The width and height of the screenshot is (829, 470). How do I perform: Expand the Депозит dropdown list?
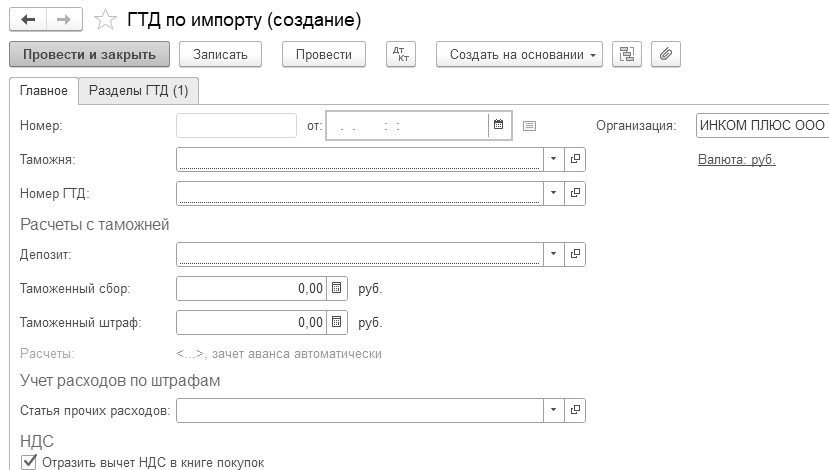coord(555,255)
